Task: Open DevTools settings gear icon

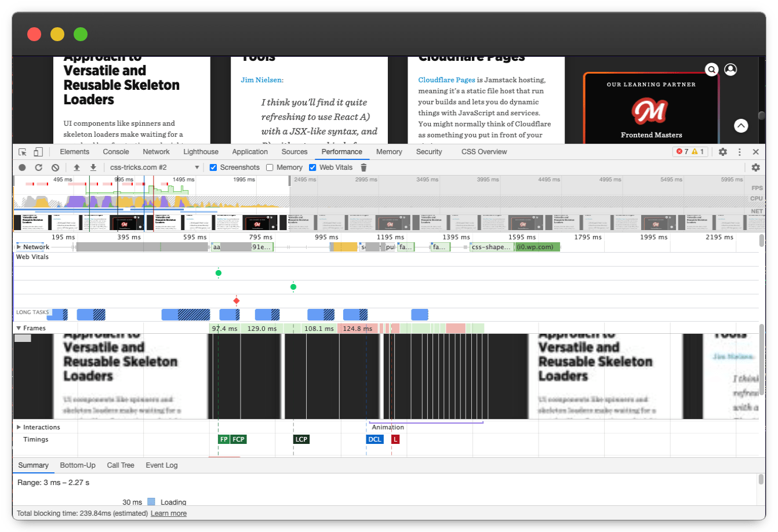Action: 723,152
